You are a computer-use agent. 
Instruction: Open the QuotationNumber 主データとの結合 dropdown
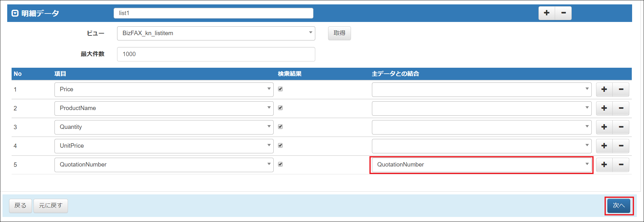coord(481,165)
